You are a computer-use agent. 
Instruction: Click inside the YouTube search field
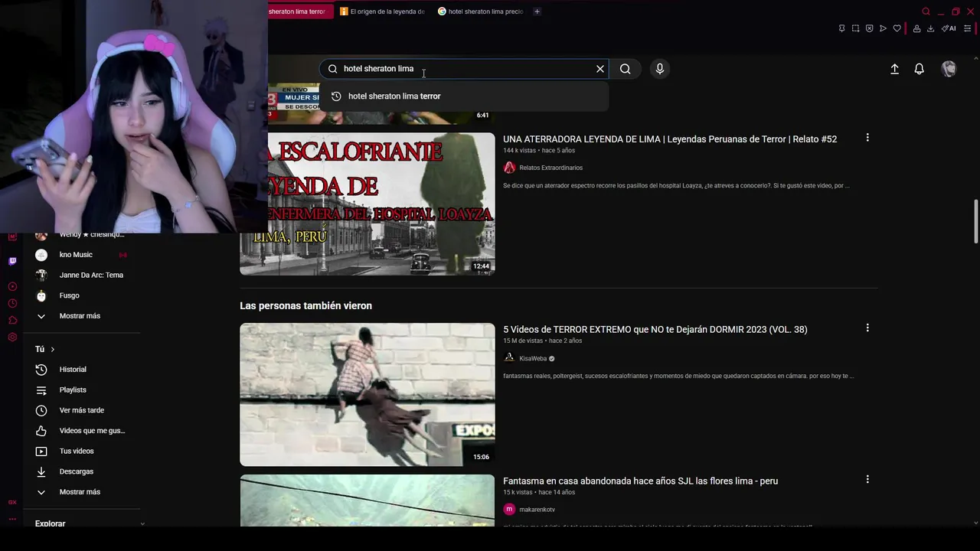point(464,69)
